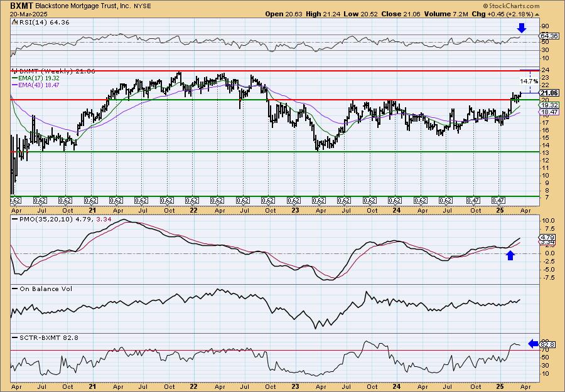Click the 21.06 last-price tag on axis
The width and height of the screenshot is (565, 392).
[549, 93]
